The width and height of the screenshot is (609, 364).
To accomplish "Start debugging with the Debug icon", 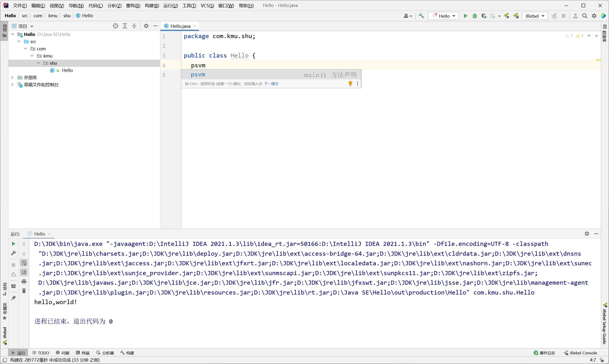I will coord(475,16).
